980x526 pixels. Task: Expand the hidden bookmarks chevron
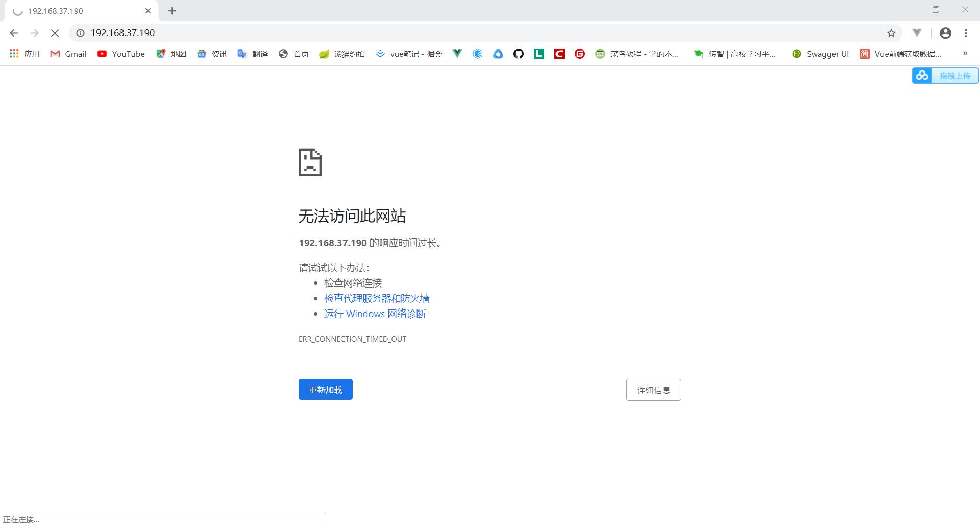click(965, 53)
